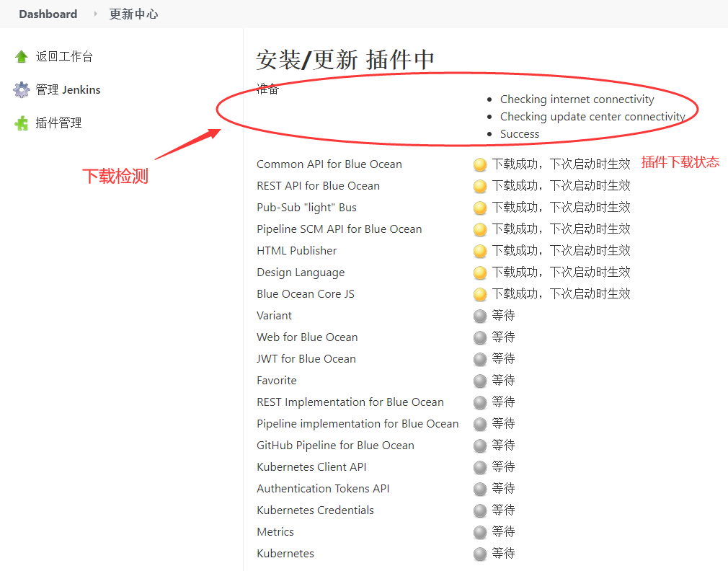Click 等待 status text for Metrics
Screen dimensions: 728x571
[x=503, y=532]
